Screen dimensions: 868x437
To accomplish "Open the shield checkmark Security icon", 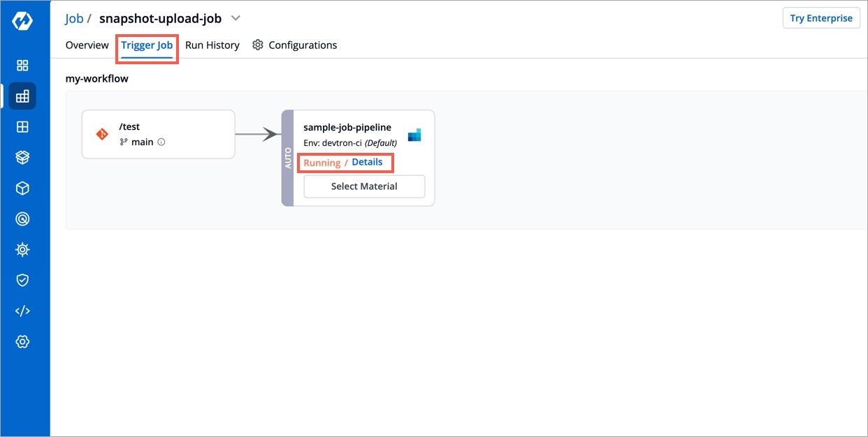I will click(22, 280).
